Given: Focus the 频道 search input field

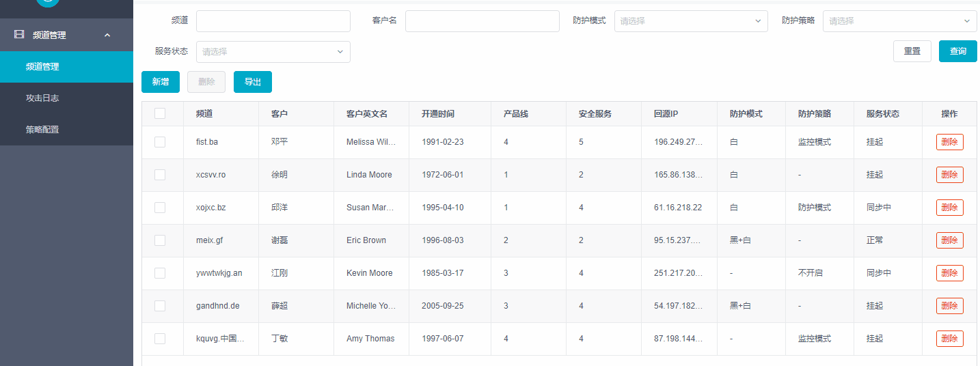Looking at the screenshot, I should point(273,21).
